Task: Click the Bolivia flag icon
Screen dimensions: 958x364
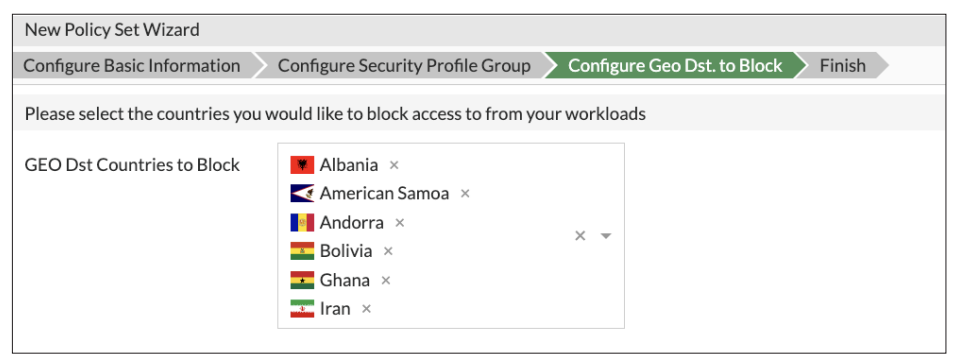Action: click(302, 251)
